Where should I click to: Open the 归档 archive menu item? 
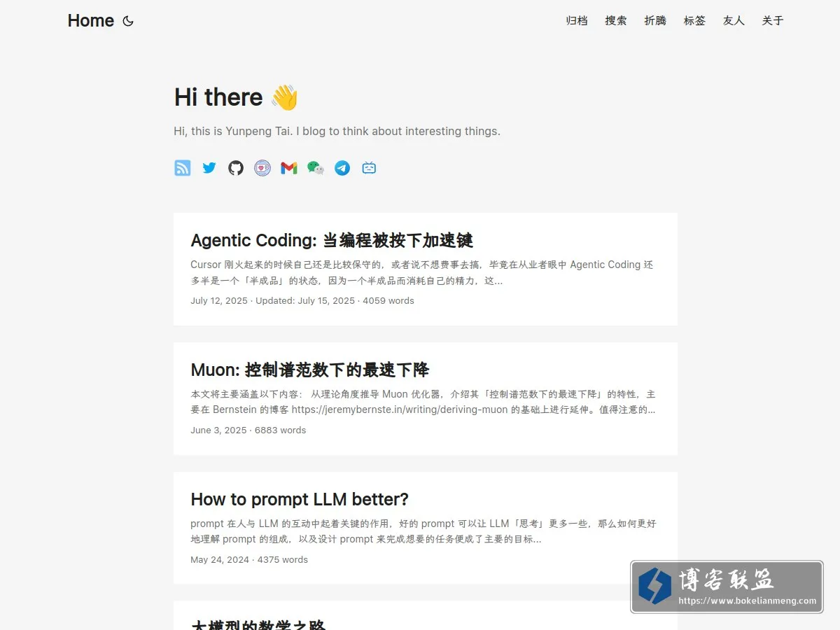click(577, 21)
